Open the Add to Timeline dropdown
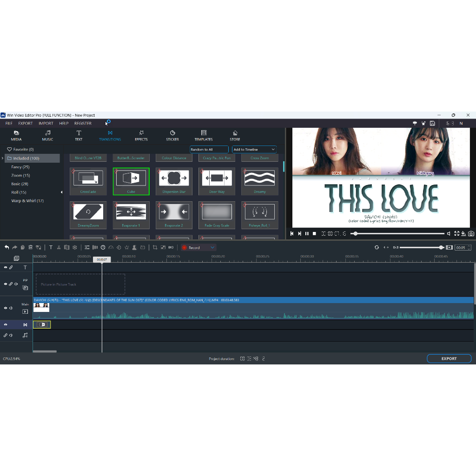476x476 pixels. (x=254, y=150)
